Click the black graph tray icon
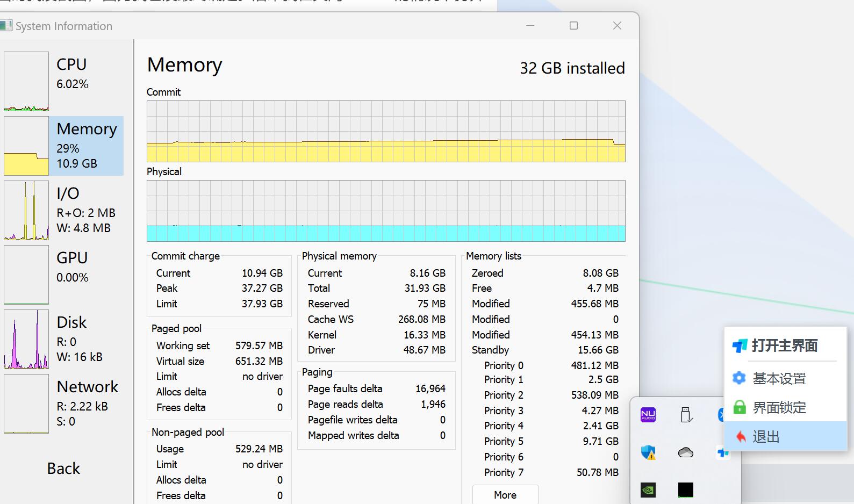 click(x=686, y=490)
